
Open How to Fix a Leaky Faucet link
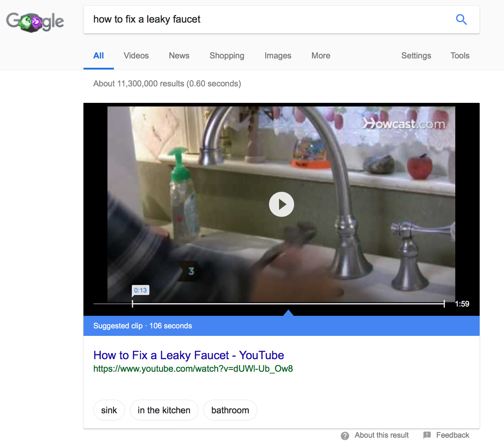tap(188, 355)
